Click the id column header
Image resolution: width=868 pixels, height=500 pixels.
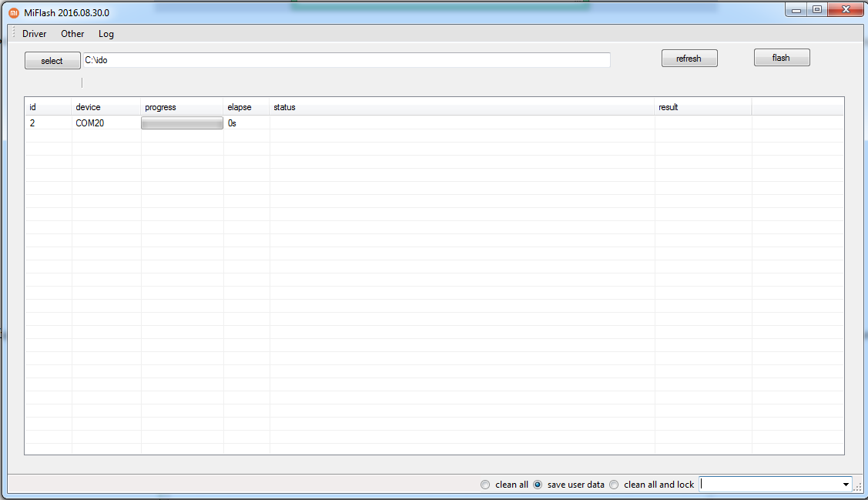pyautogui.click(x=49, y=107)
